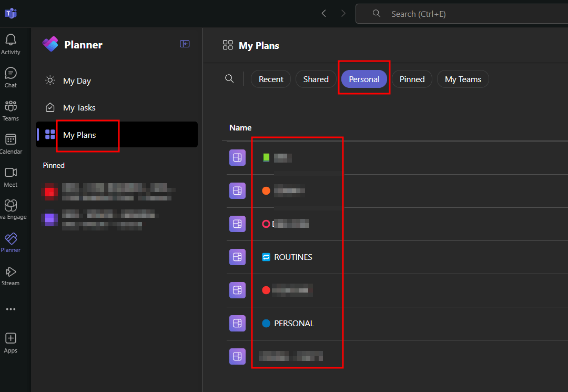The height and width of the screenshot is (392, 568).
Task: Open the ellipsis more apps menu
Action: [x=11, y=309]
